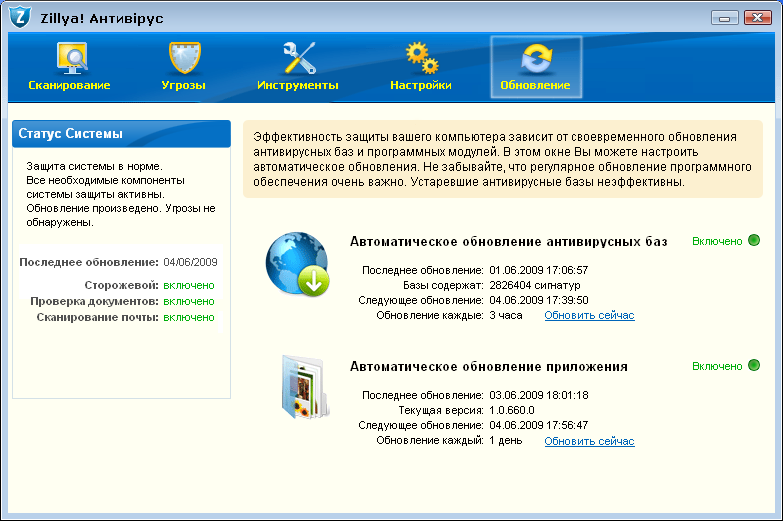Click the Статус Системы panel header
The height and width of the screenshot is (521, 783).
[x=121, y=133]
